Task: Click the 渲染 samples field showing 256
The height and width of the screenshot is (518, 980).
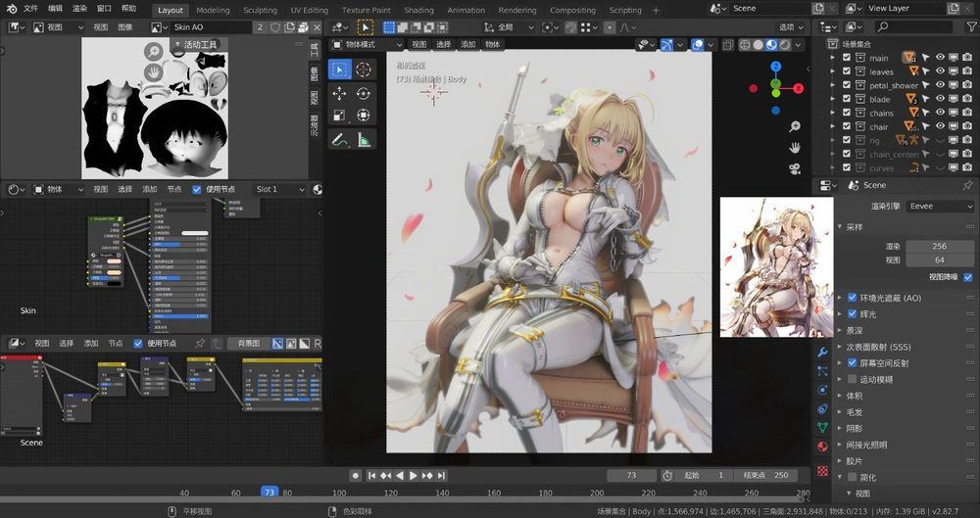Action: pos(939,246)
